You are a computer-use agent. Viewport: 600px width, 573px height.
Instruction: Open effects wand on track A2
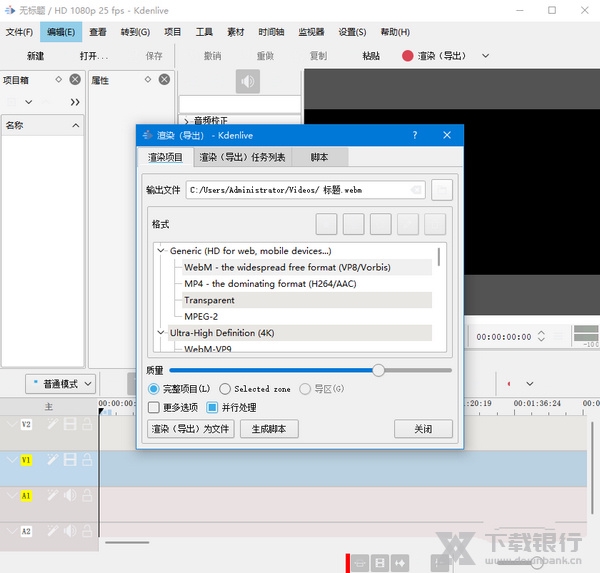(x=52, y=531)
